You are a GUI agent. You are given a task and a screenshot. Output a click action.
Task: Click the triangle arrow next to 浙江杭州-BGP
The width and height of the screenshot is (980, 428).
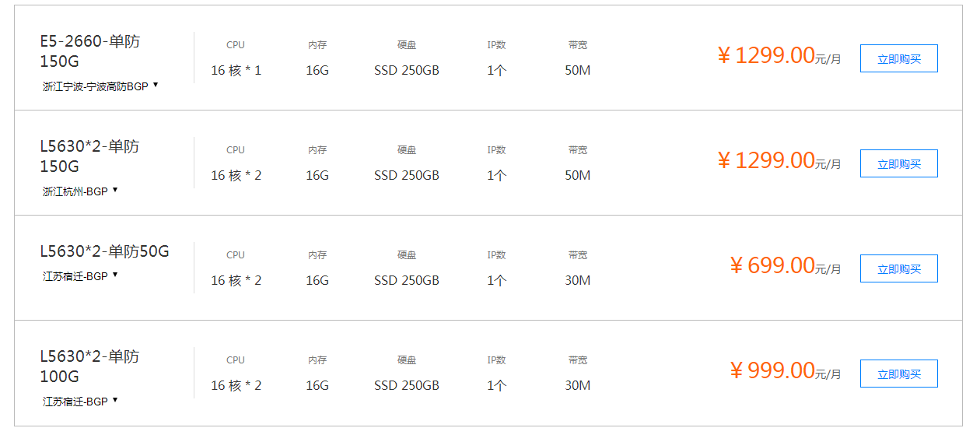coord(115,190)
